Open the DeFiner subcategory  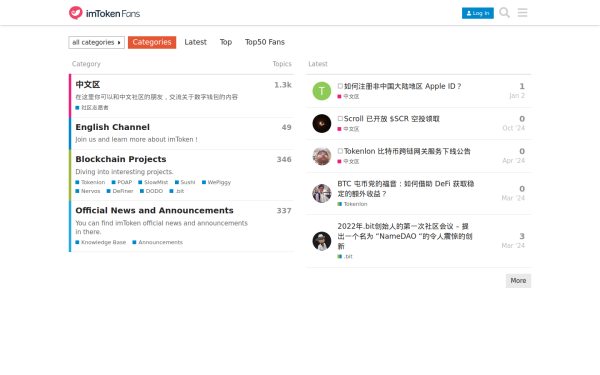click(120, 191)
